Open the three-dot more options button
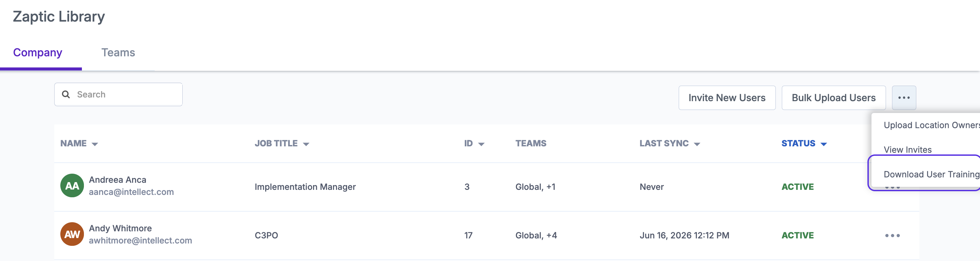980x261 pixels. tap(904, 98)
